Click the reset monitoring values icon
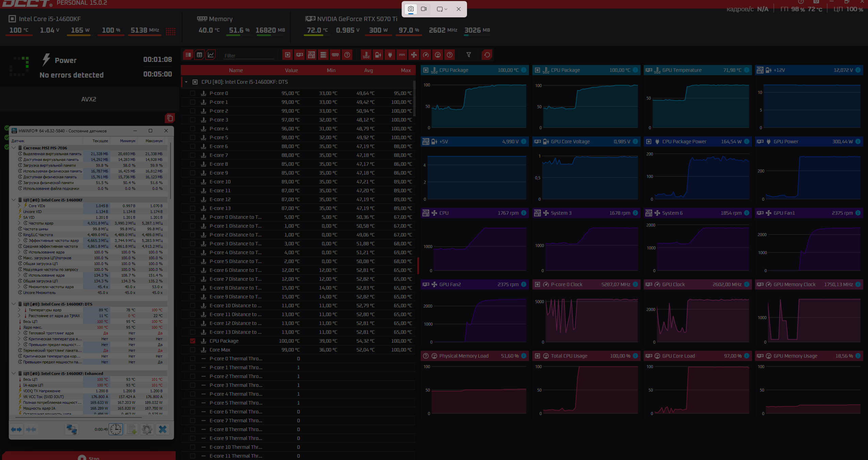The image size is (868, 460). pyautogui.click(x=487, y=55)
